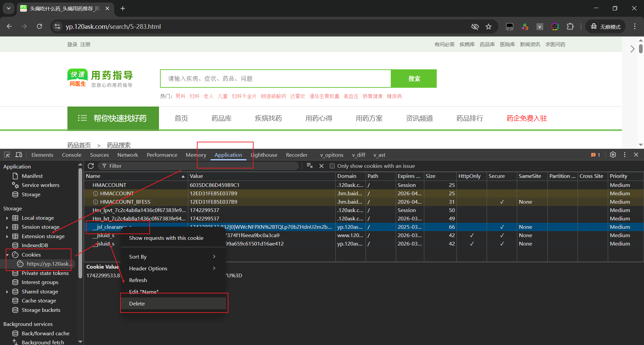The image size is (644, 345).
Task: Select Cache storage in the sidebar
Action: (39, 300)
